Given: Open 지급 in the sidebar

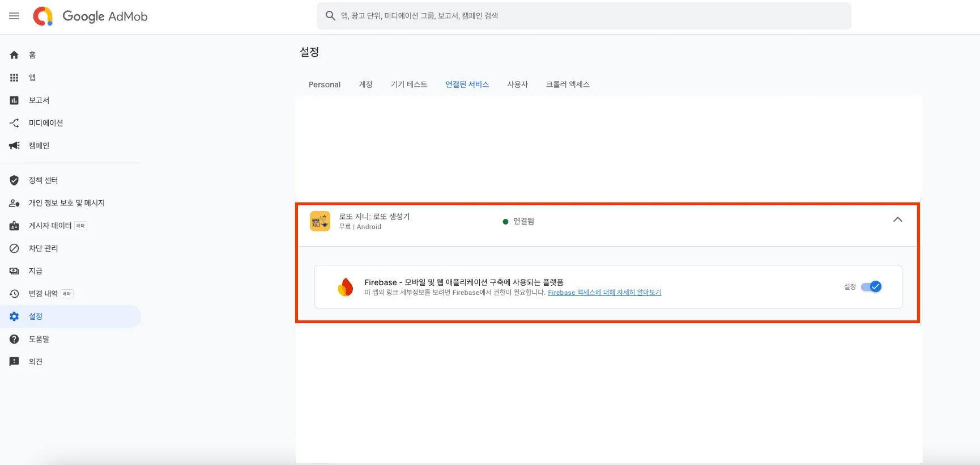Looking at the screenshot, I should [36, 271].
